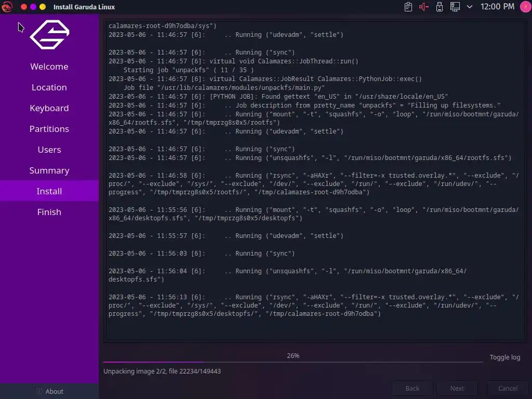
Task: Click the 11:55:57 udevadm settle log line
Action: (x=226, y=236)
